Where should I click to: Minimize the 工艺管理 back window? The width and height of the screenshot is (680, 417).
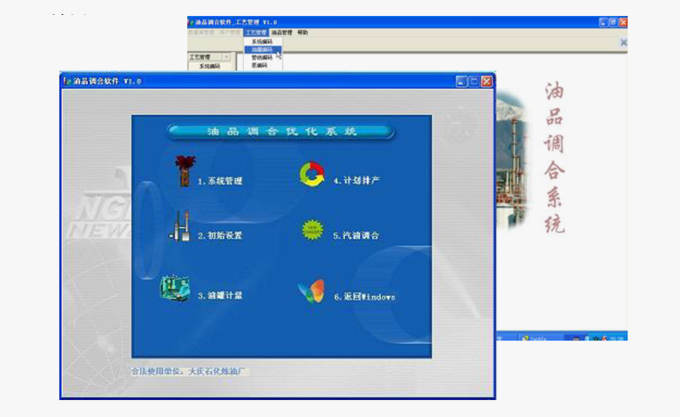coord(603,22)
